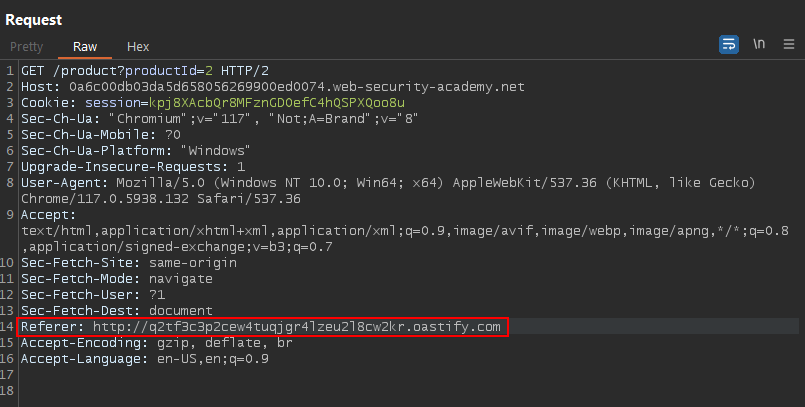This screenshot has width=805, height=407.
Task: Open the request hamburger options menu
Action: pyautogui.click(x=789, y=45)
